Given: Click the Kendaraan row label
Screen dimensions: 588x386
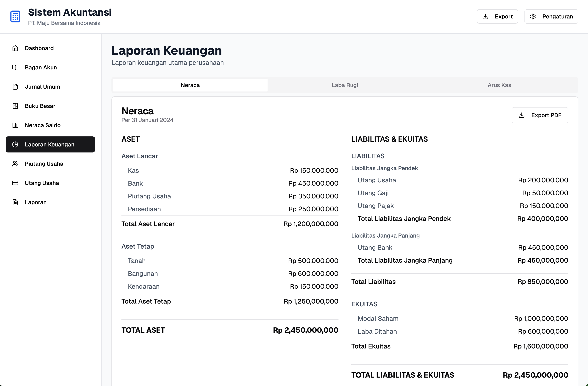Looking at the screenshot, I should (x=143, y=286).
